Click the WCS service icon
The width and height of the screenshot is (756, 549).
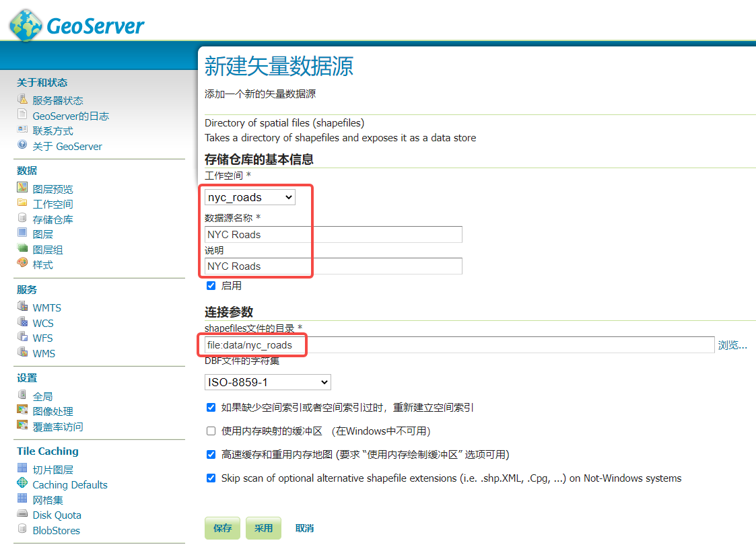[22, 321]
